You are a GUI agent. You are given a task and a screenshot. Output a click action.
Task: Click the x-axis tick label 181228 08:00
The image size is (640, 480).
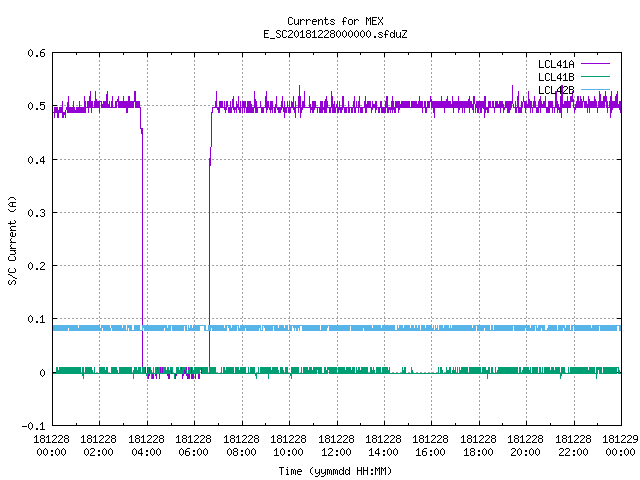coord(241,446)
